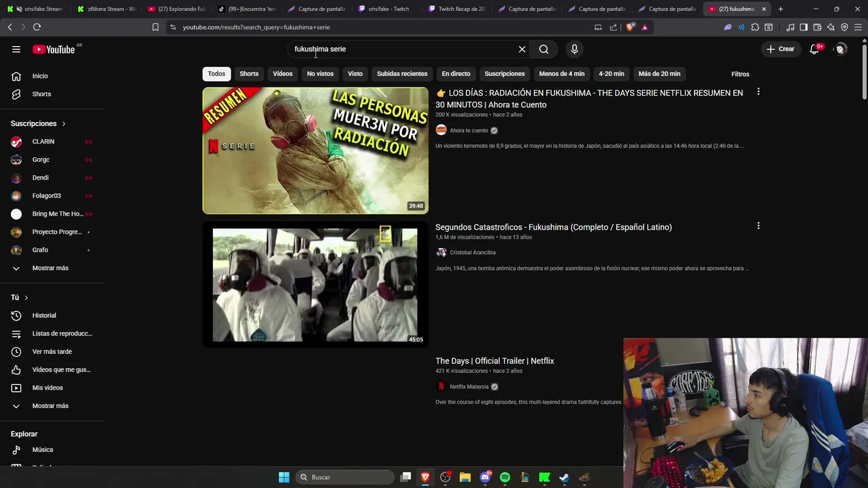The image size is (868, 488).
Task: Toggle the browser sidebar panel icon
Action: [804, 27]
